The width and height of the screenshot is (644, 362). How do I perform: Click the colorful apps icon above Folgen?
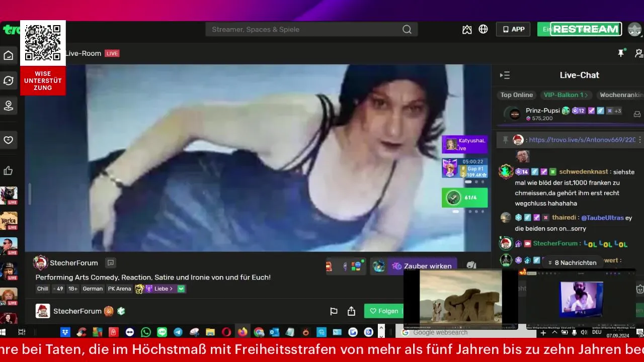pyautogui.click(x=356, y=266)
